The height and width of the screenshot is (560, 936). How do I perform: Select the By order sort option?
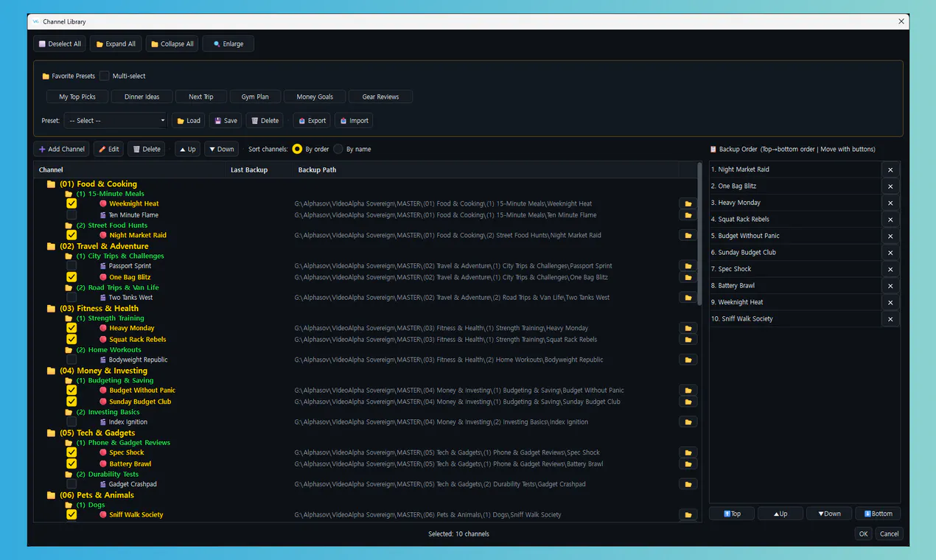(x=297, y=149)
